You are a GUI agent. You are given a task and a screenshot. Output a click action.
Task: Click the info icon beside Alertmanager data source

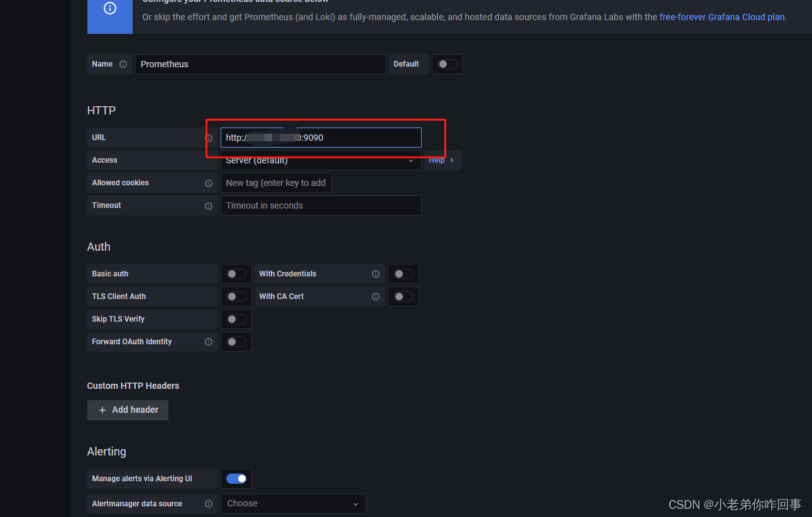(209, 504)
